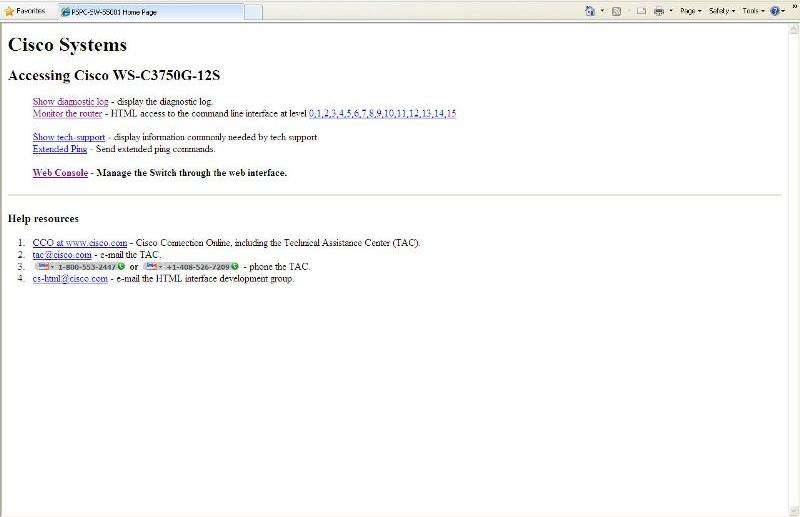Expand the Print dropdown arrow
Screen dimensions: 800x517
click(x=671, y=11)
